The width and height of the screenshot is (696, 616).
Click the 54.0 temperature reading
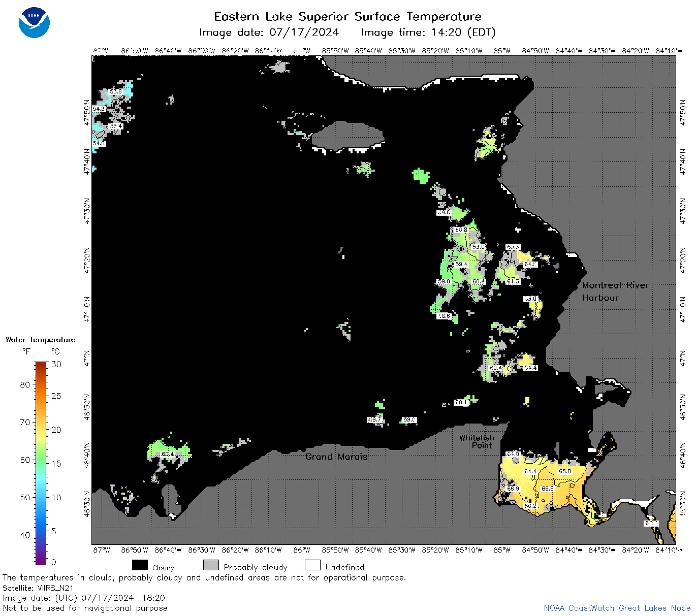99,144
